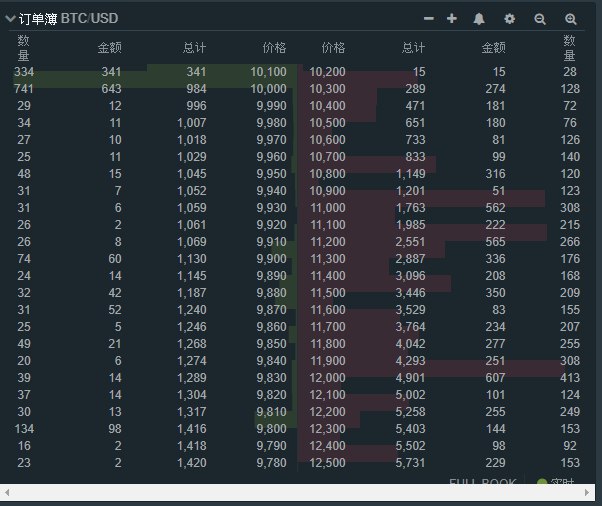
Task: Click the minus icon to decrease precision
Action: pos(429,19)
